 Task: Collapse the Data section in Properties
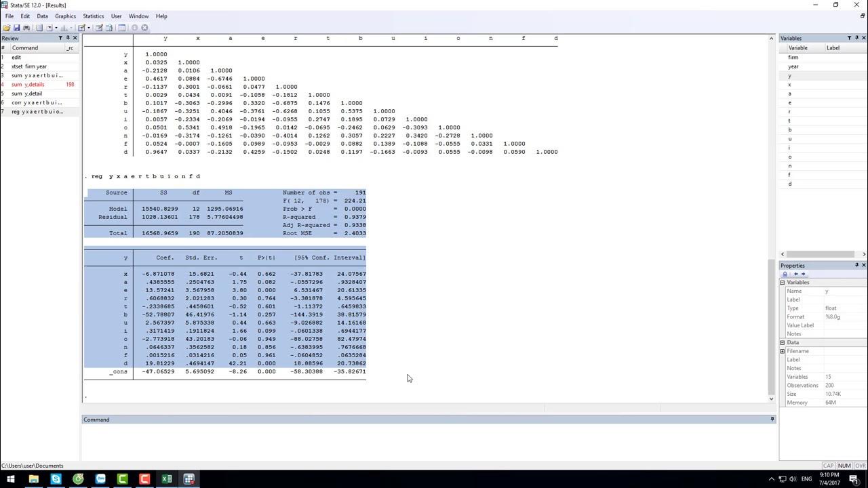point(783,343)
